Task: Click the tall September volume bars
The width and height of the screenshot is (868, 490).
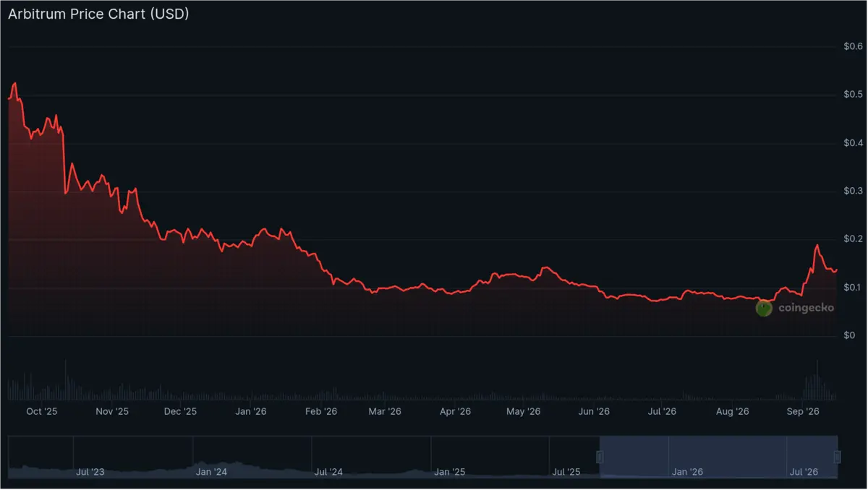Action: 817,382
